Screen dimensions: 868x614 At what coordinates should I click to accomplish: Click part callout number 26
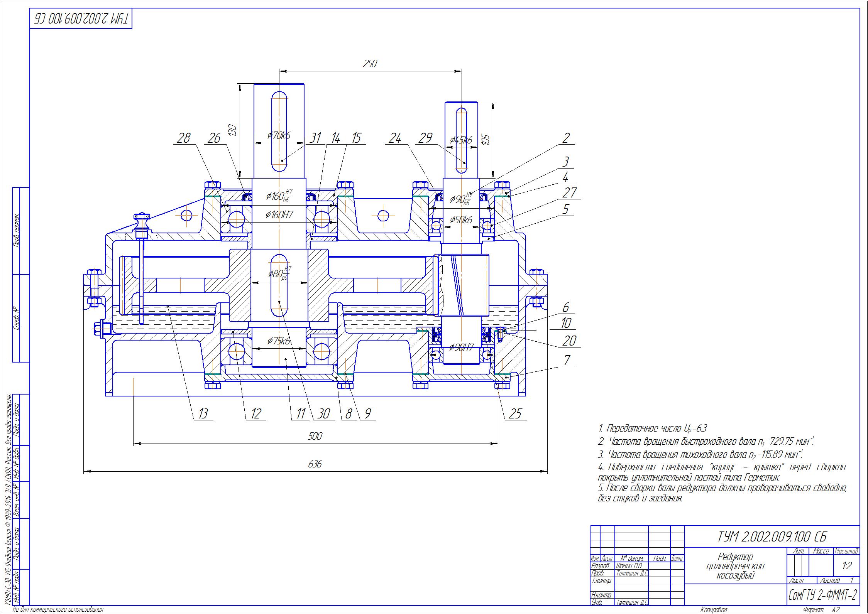(x=214, y=138)
